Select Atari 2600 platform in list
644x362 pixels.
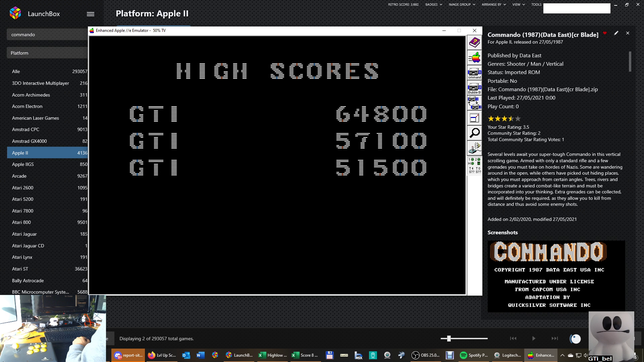(23, 188)
